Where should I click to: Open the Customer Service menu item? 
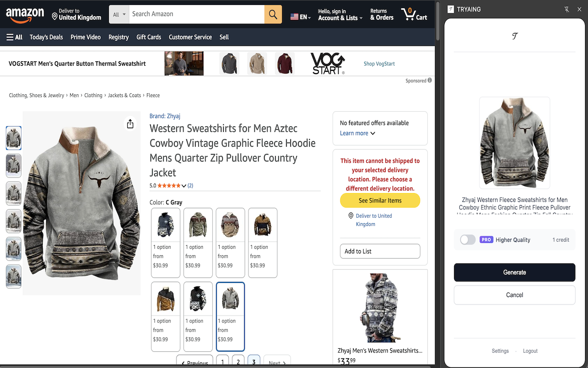(x=190, y=37)
